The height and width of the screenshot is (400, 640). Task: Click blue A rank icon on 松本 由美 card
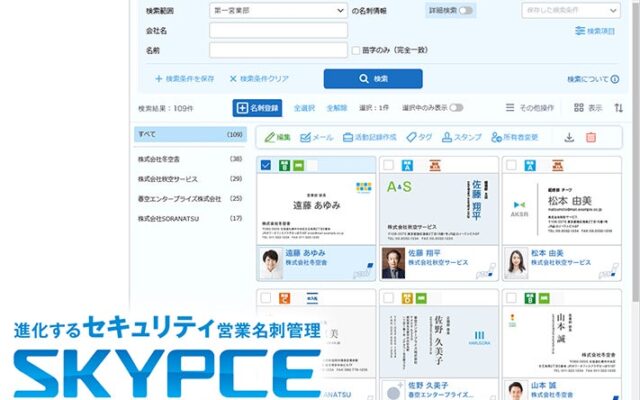point(530,165)
